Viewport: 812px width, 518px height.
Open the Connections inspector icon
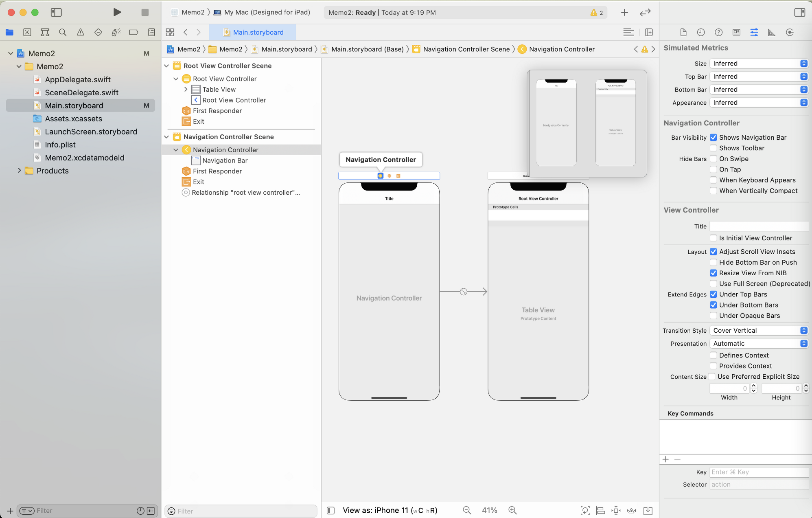pyautogui.click(x=790, y=32)
